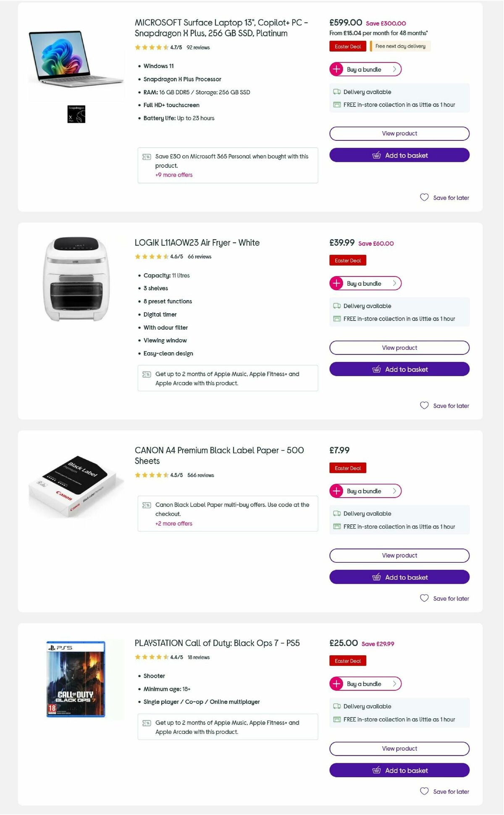This screenshot has width=504, height=815.
Task: Click the calendar icon next to laptop in-store collection
Action: (x=336, y=105)
